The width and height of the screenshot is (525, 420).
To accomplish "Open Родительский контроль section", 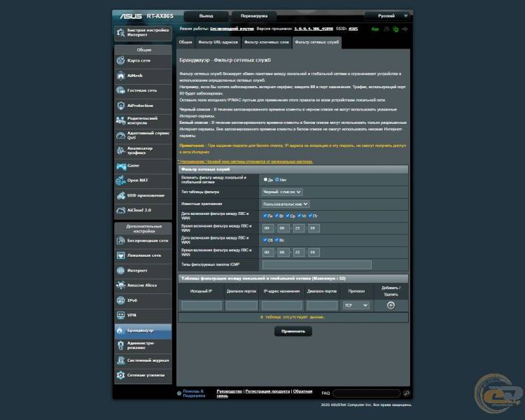I will point(143,120).
